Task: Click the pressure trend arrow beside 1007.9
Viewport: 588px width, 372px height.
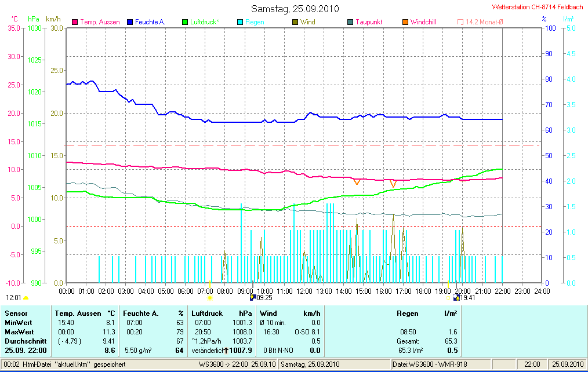Action: click(226, 351)
